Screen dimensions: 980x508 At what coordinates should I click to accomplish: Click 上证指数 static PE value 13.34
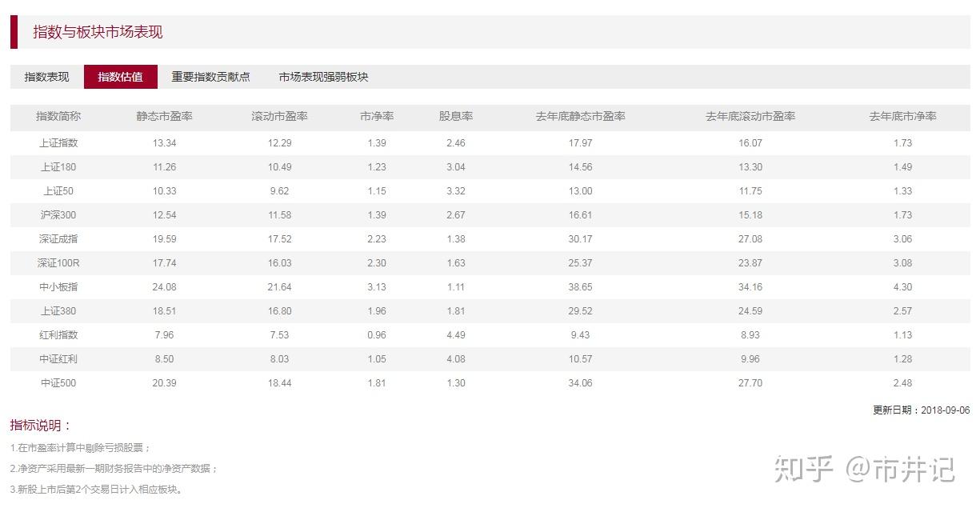[164, 143]
